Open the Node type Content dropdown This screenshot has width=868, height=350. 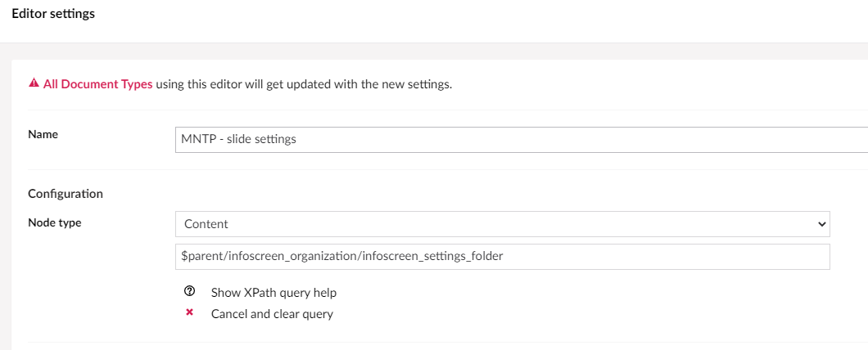[x=502, y=224]
